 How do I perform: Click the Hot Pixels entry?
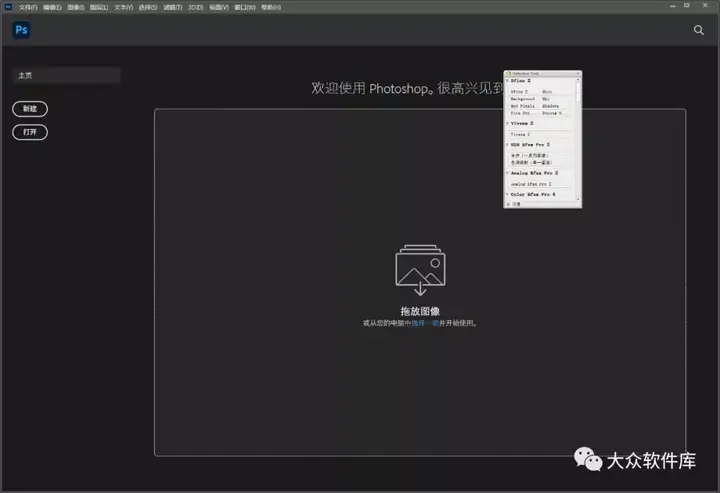click(523, 106)
